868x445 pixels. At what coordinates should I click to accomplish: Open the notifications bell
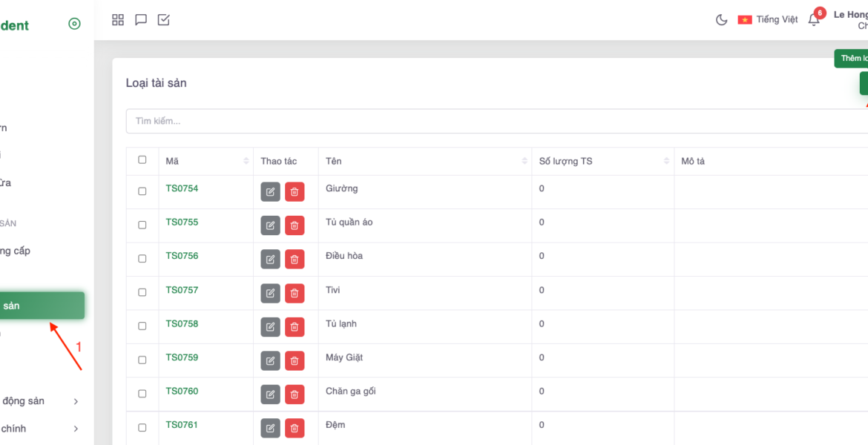pyautogui.click(x=814, y=20)
